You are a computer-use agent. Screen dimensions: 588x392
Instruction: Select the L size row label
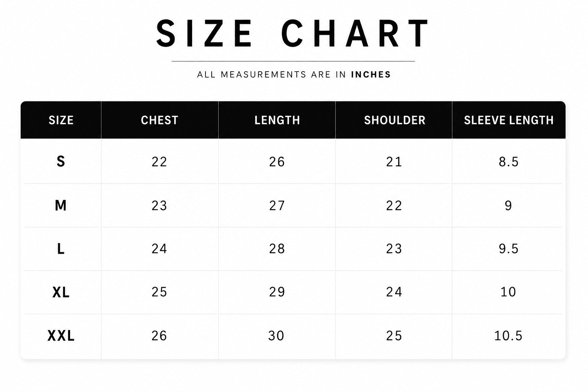coord(61,249)
